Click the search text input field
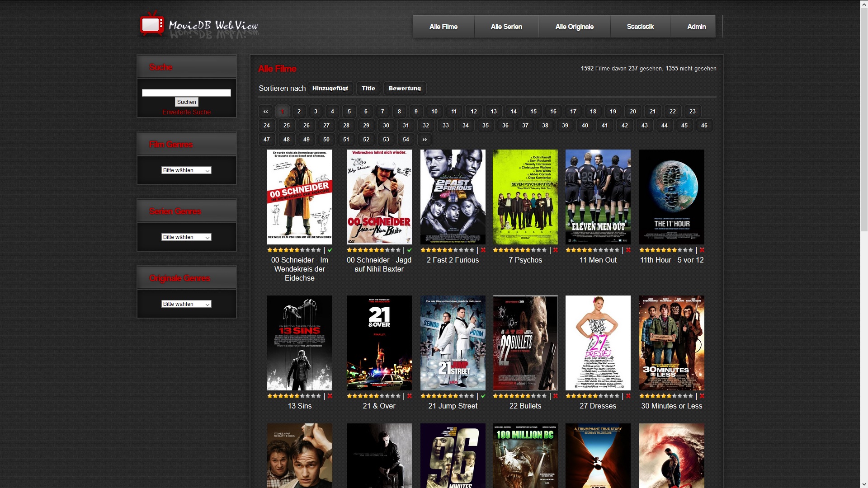 pyautogui.click(x=186, y=93)
